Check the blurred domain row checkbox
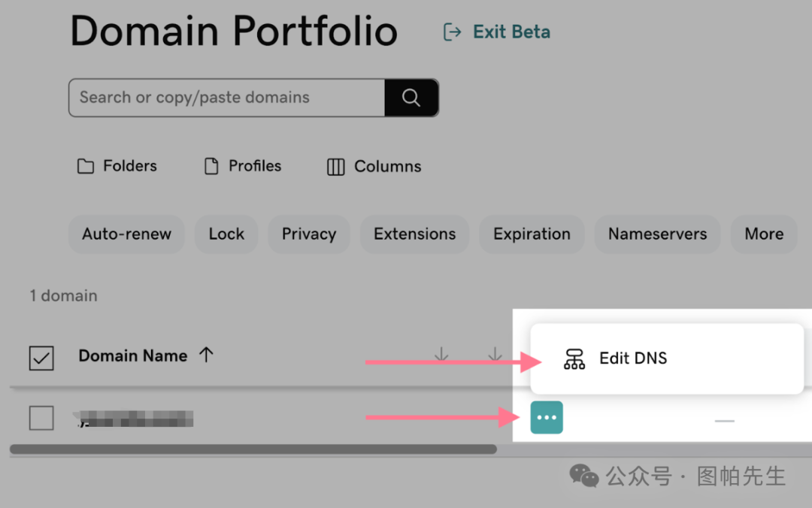The height and width of the screenshot is (508, 812). [41, 418]
